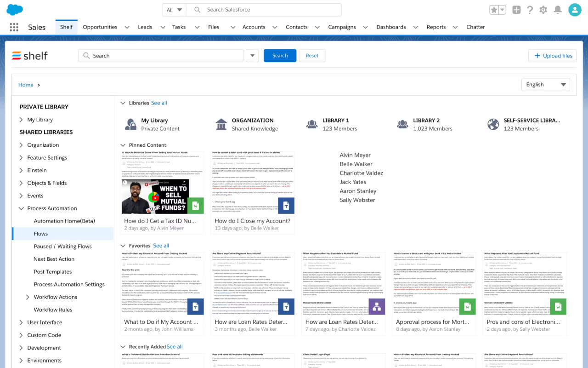Click the Salesforce cloud logo
This screenshot has height=368, width=588.
pyautogui.click(x=15, y=9)
